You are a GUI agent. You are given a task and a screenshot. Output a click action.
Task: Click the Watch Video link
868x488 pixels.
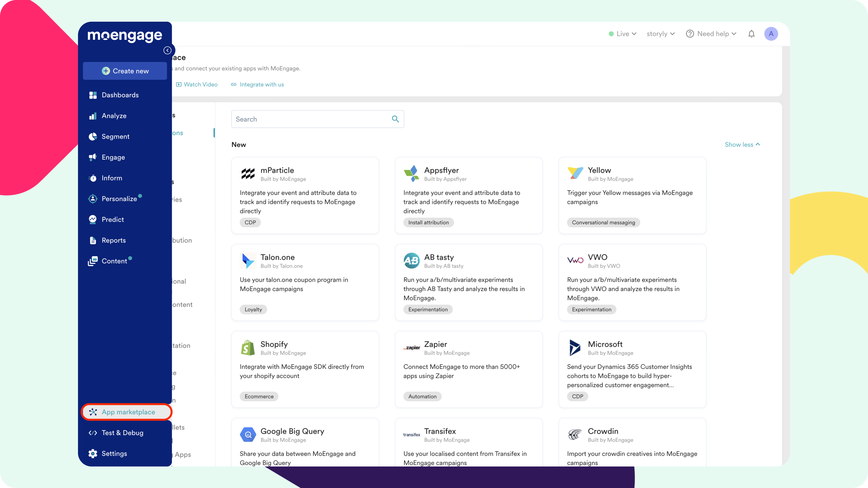197,84
